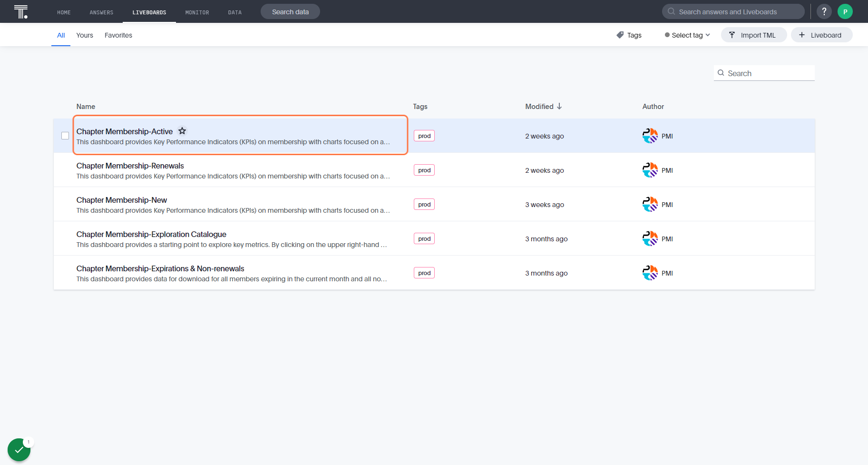Create a new Liveboard with plus button
868x465 pixels.
pyautogui.click(x=821, y=35)
